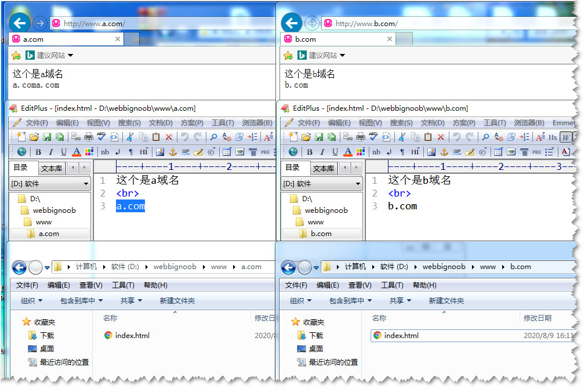Toggle Hx hex viewer in b.com EditPlus
The width and height of the screenshot is (588, 392).
(x=553, y=137)
